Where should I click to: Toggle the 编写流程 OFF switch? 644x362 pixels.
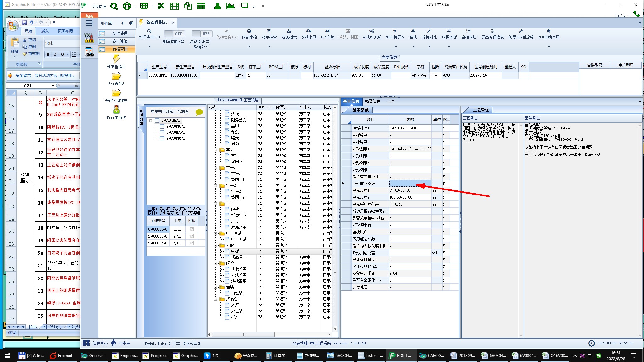[x=175, y=34]
